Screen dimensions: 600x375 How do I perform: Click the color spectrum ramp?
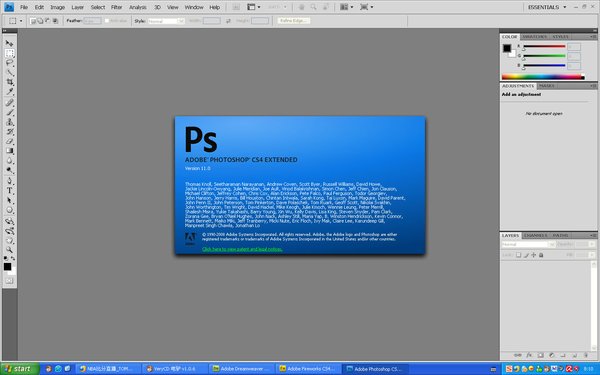tap(543, 77)
